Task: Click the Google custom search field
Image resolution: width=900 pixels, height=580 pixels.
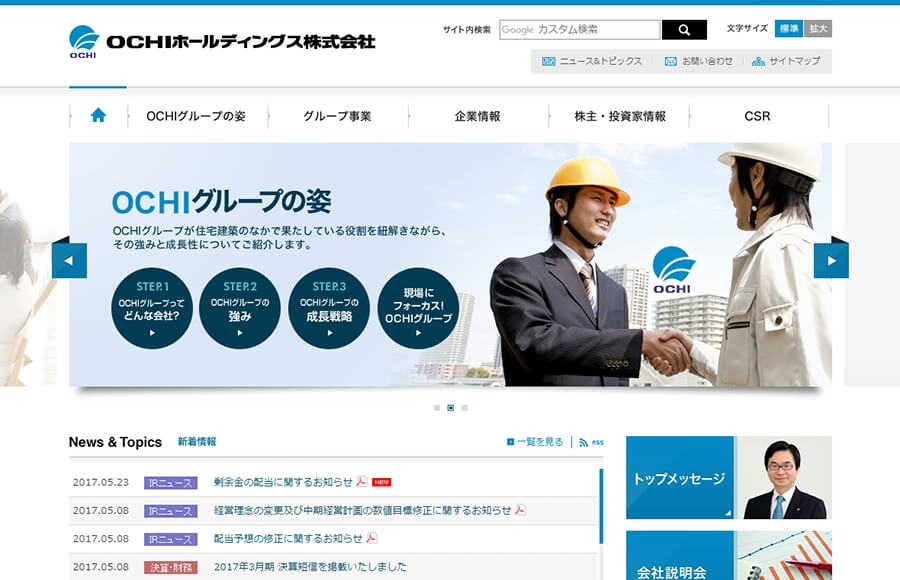Action: pos(580,30)
